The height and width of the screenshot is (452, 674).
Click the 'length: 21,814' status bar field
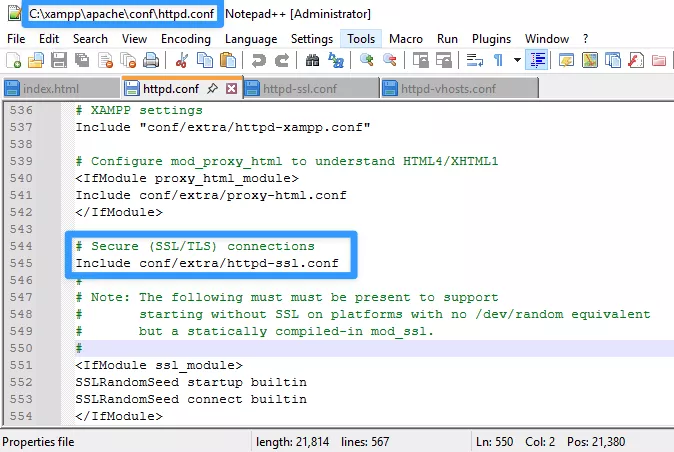point(292,442)
